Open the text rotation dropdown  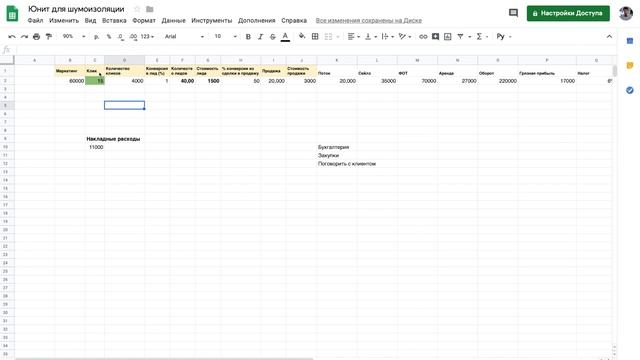click(x=404, y=37)
